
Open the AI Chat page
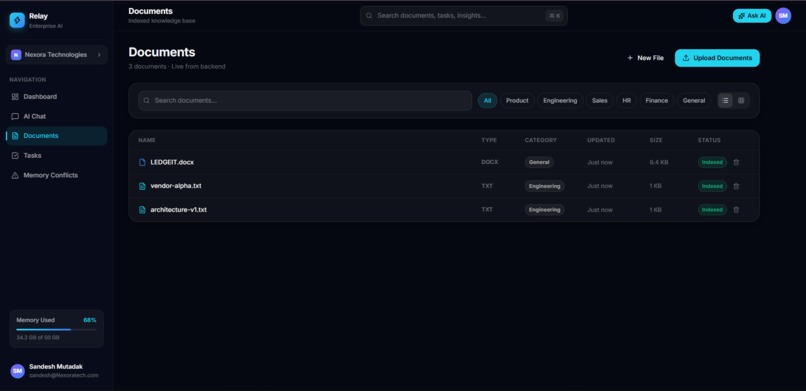click(x=57, y=117)
